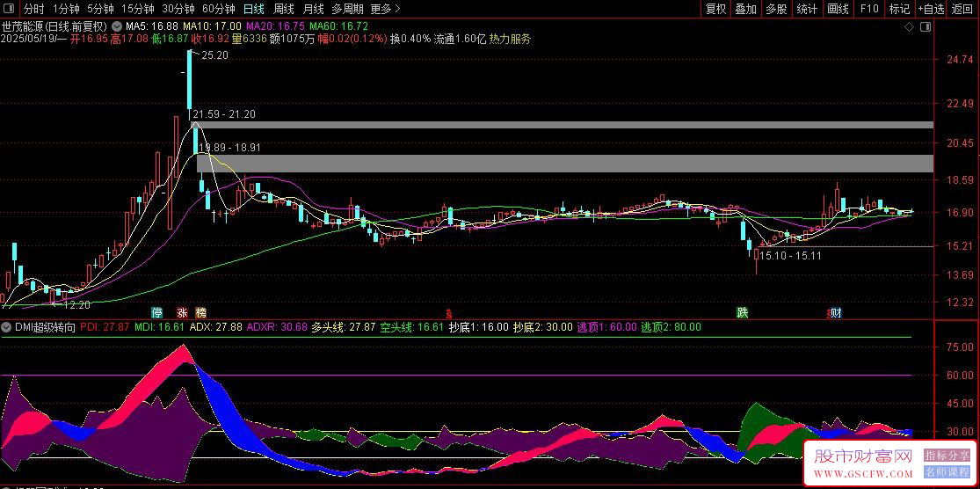Click the 抄底1: 16.00 value
This screenshot has height=489, width=980.
click(479, 326)
